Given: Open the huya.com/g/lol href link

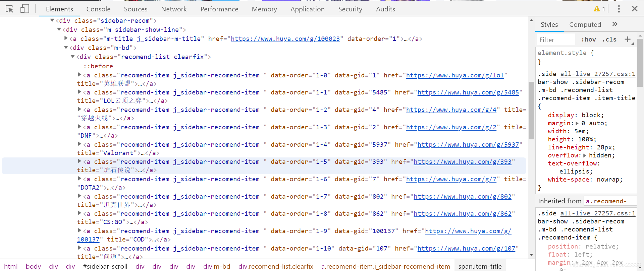Looking at the screenshot, I should point(455,75).
